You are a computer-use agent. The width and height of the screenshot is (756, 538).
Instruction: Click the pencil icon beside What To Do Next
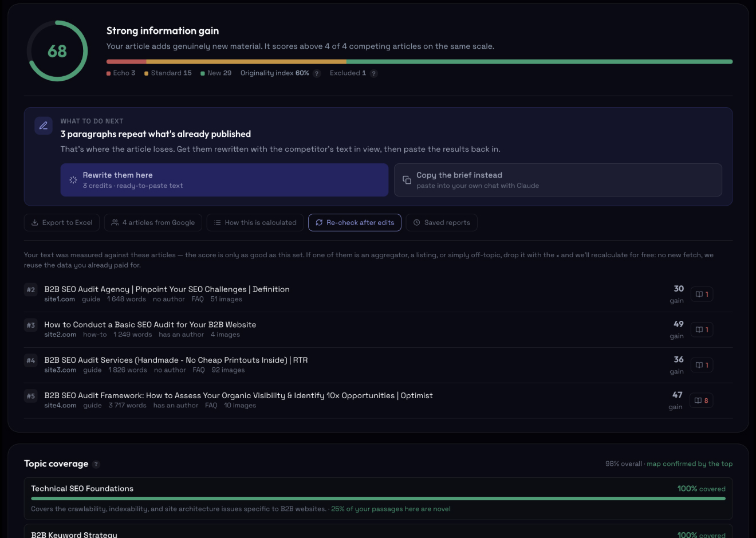[x=44, y=125]
